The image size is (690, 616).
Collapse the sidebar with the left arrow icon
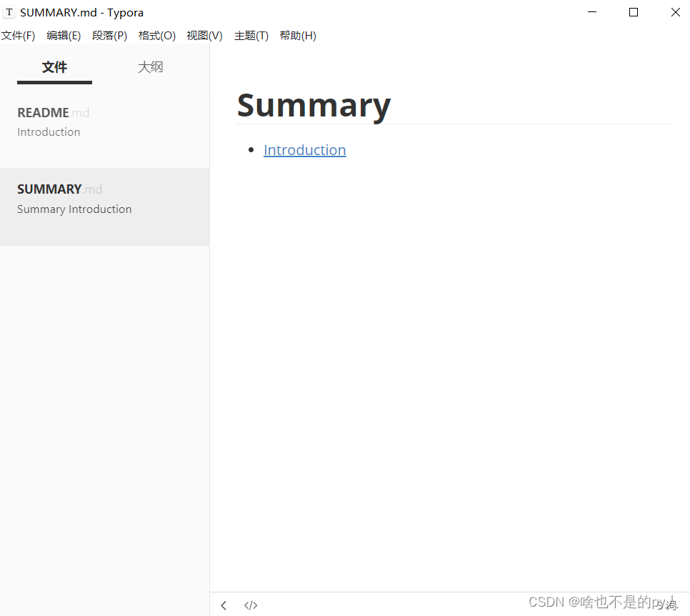click(223, 605)
